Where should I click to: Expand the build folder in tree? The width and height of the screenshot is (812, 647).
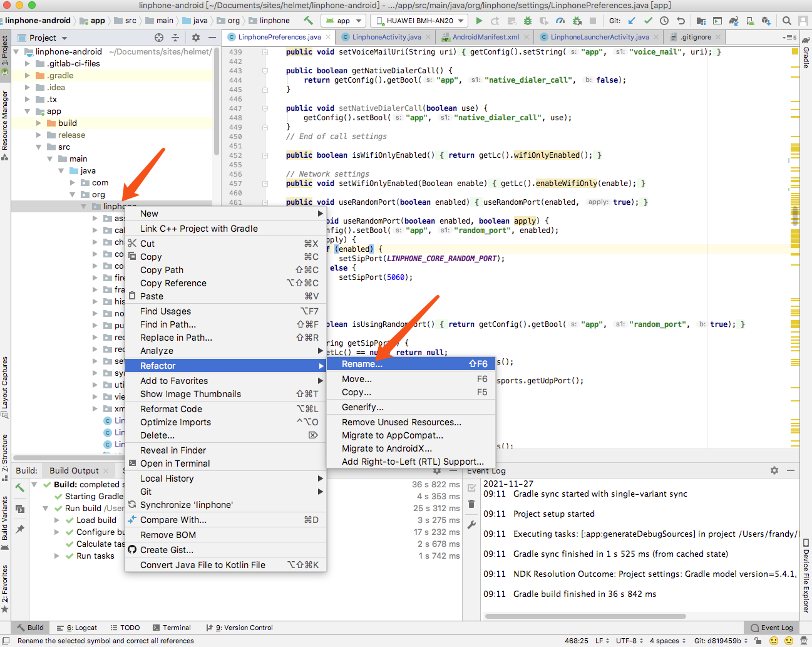(39, 123)
